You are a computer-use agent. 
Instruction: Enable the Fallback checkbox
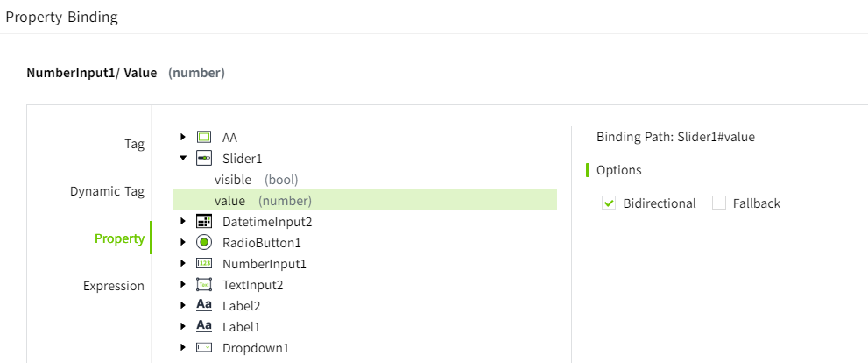(719, 203)
